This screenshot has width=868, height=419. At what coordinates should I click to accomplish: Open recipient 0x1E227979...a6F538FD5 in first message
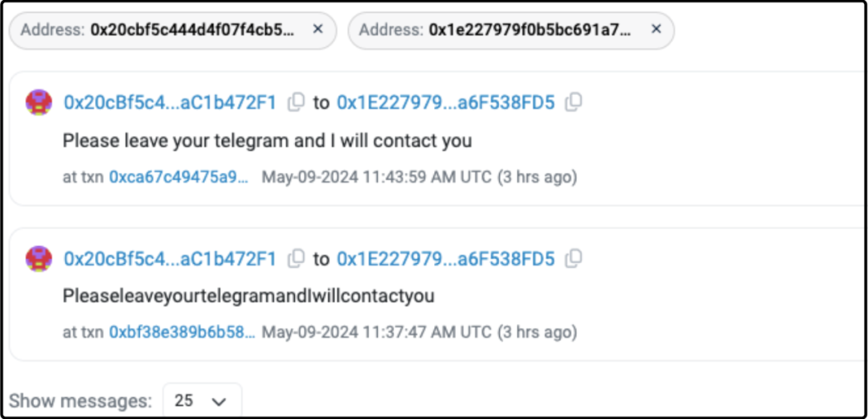pos(445,103)
